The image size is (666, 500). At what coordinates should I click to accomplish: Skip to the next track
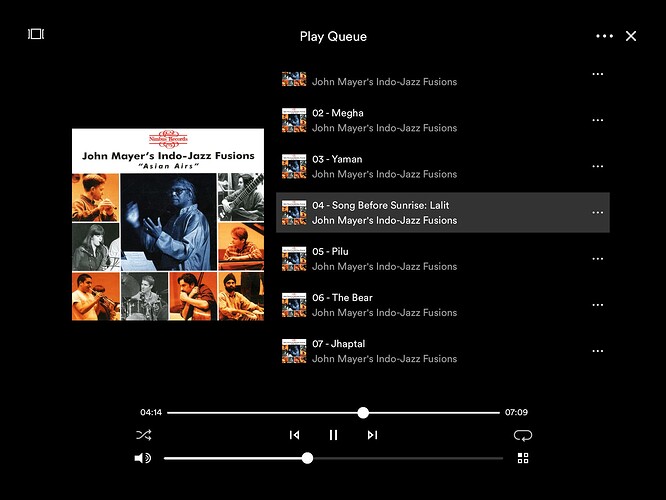click(x=372, y=435)
